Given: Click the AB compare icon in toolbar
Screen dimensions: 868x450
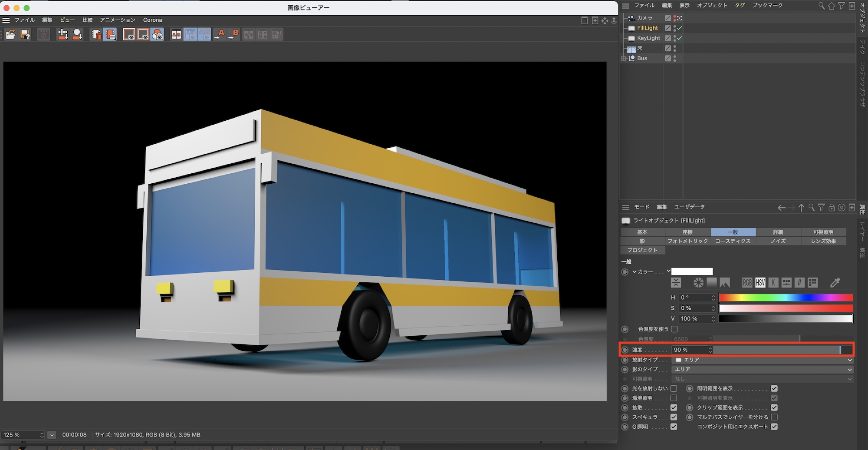Looking at the screenshot, I should pyautogui.click(x=176, y=34).
